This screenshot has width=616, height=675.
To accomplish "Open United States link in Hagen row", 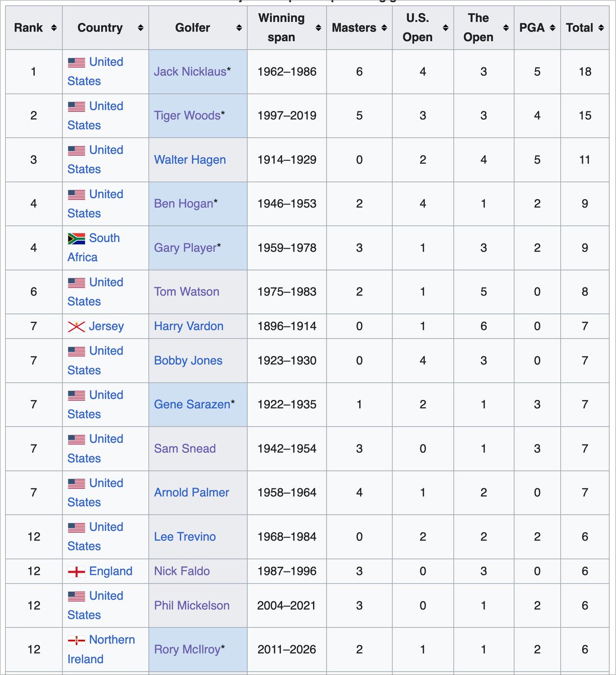I will click(96, 160).
